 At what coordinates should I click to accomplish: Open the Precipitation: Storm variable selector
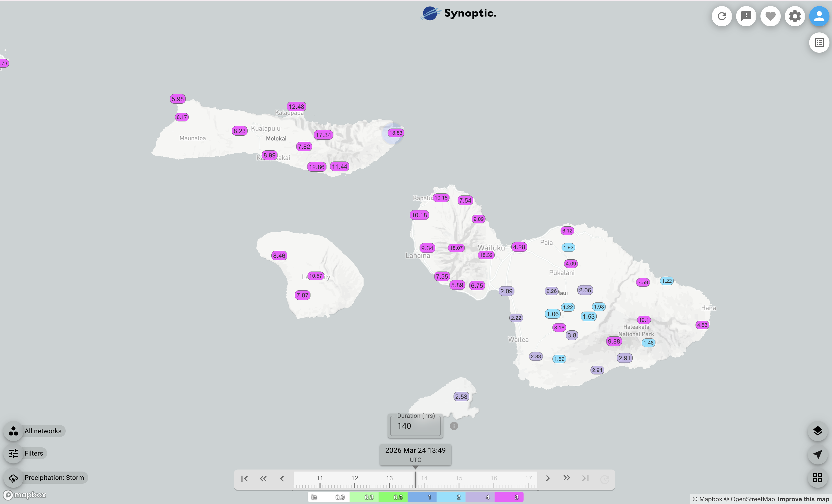tap(54, 478)
